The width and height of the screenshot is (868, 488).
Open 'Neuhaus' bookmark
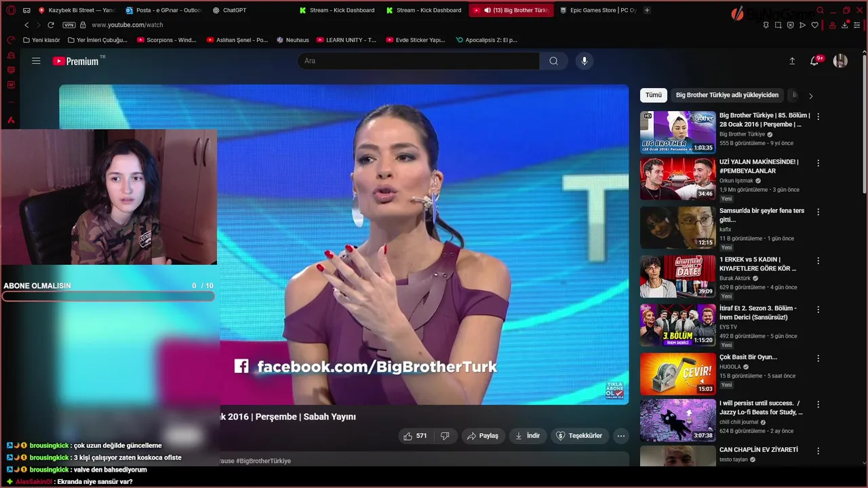click(x=292, y=40)
